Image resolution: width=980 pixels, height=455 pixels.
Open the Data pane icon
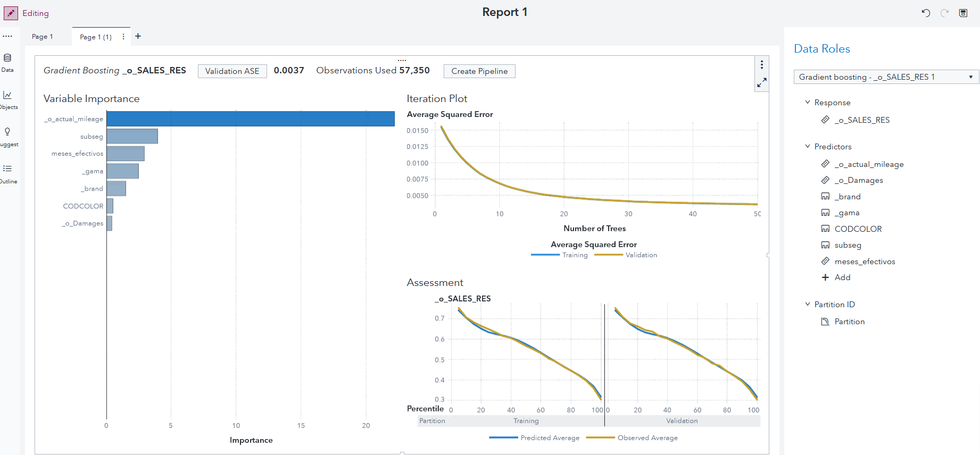[x=7, y=62]
